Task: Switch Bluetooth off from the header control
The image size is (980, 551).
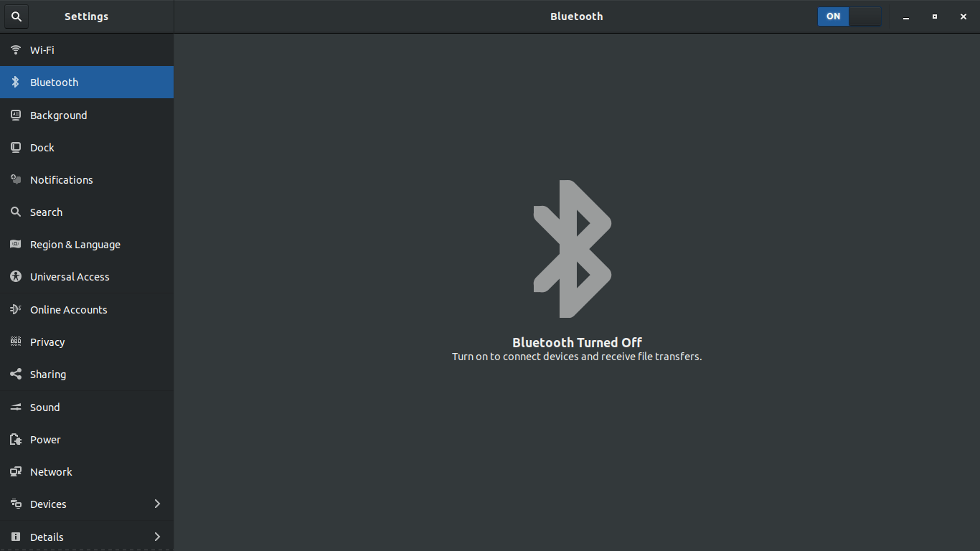Action: (x=850, y=16)
